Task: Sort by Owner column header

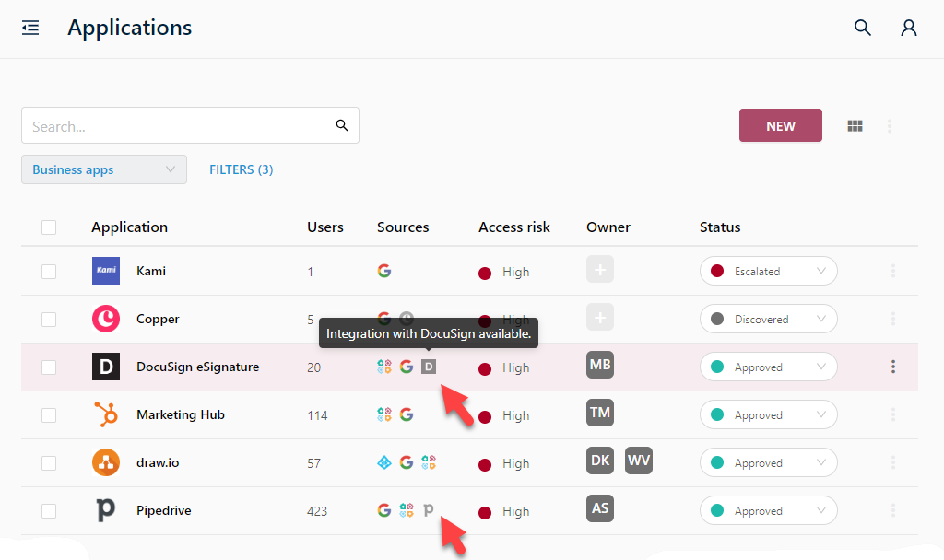Action: coord(608,227)
